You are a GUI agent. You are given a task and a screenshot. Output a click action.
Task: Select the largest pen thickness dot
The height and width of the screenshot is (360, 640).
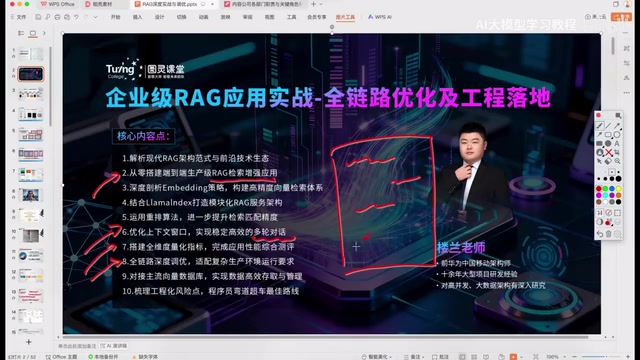[618, 178]
